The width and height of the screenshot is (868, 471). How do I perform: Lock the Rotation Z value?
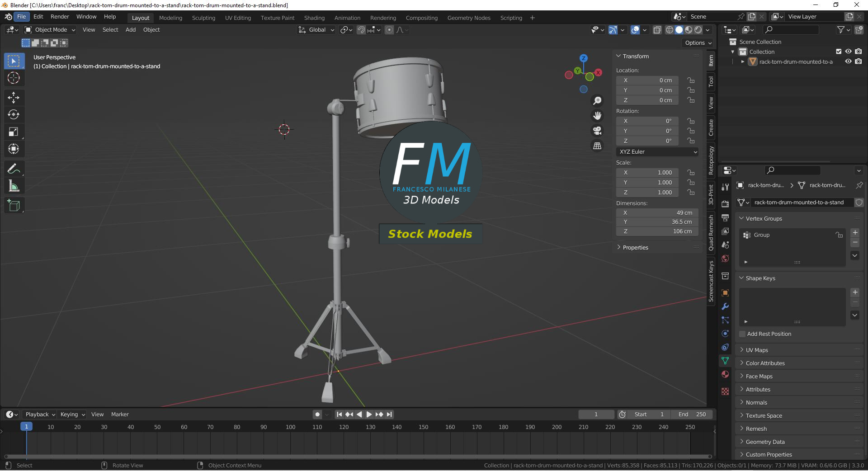pyautogui.click(x=691, y=141)
